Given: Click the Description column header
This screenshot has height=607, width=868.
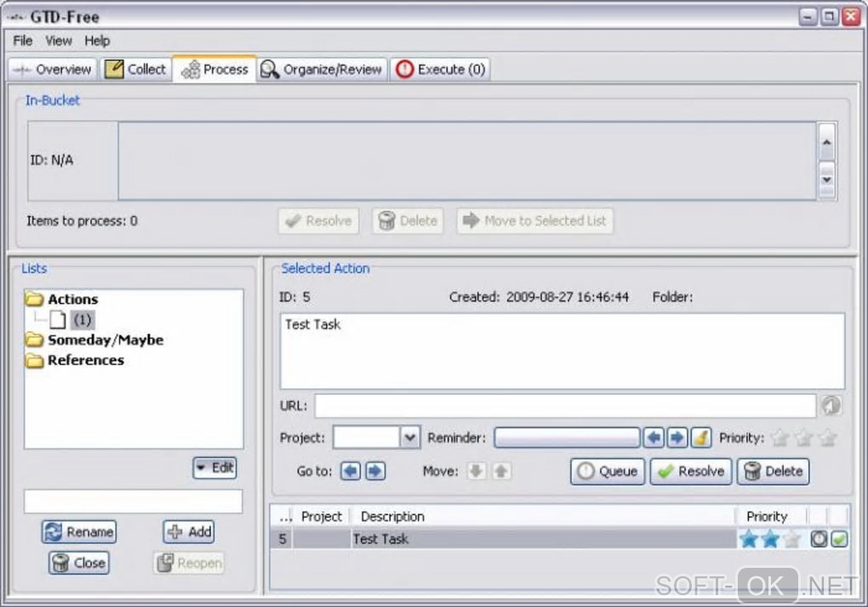Looking at the screenshot, I should tap(543, 516).
